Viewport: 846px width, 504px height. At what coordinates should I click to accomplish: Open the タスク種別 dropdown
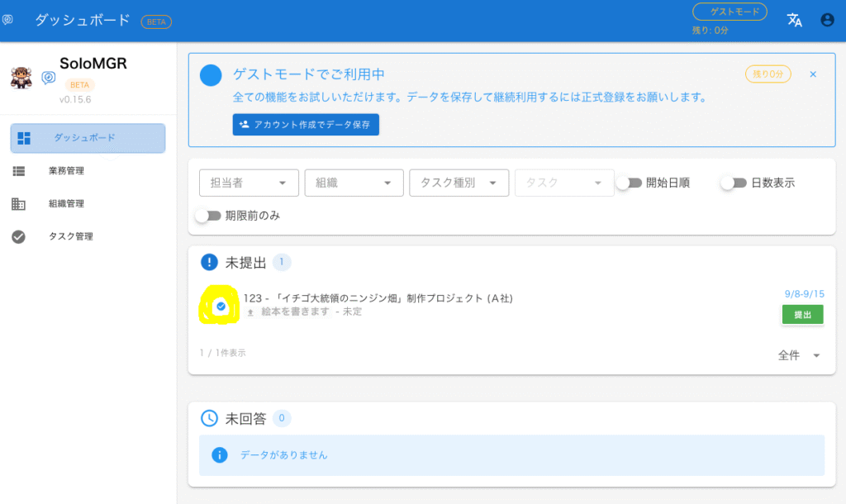tap(459, 183)
